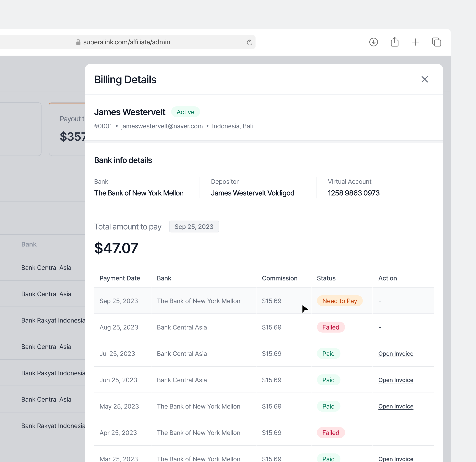Screen dimensions: 476x462
Task: Click the superalink.com/affiliate/admin address field
Action: (x=127, y=42)
